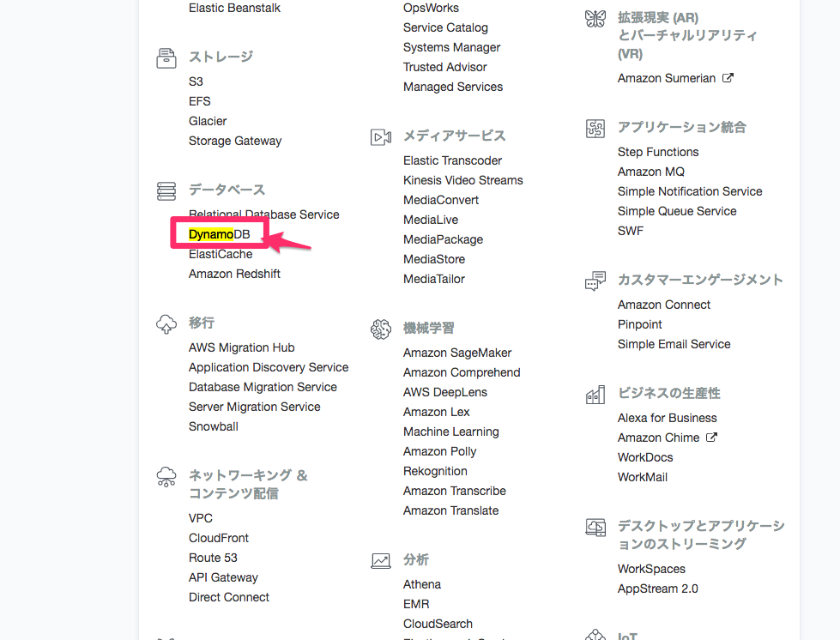Click the アプリケーション統合 category icon
840x640 pixels.
[x=595, y=126]
